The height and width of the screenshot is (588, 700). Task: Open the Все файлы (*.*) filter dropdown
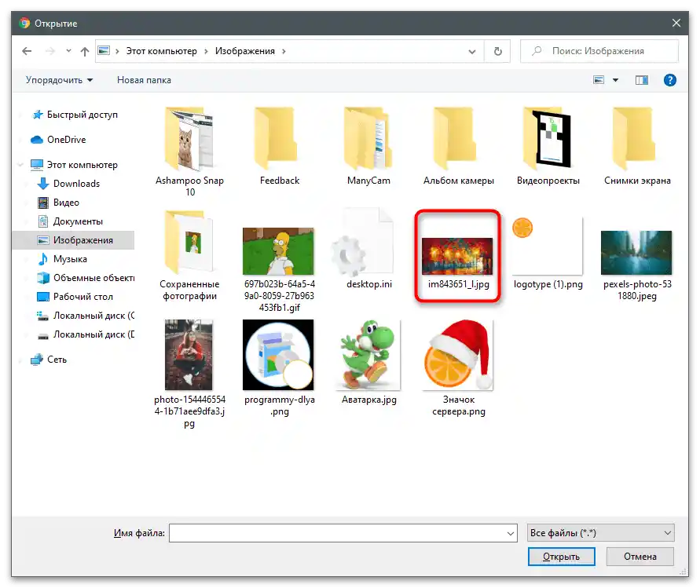tap(600, 534)
